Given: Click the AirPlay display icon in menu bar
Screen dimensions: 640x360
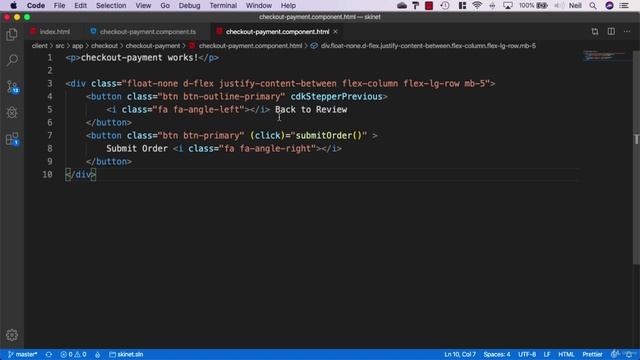Looking at the screenshot, I should coord(508,5).
